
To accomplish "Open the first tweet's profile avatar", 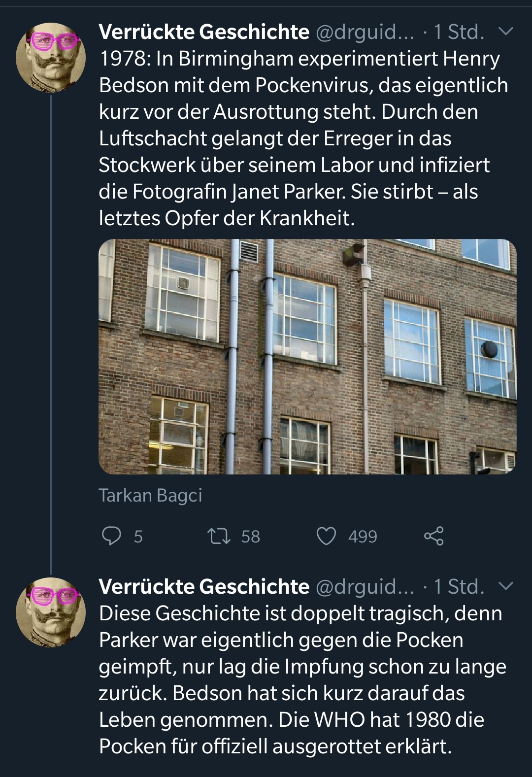I will click(51, 58).
